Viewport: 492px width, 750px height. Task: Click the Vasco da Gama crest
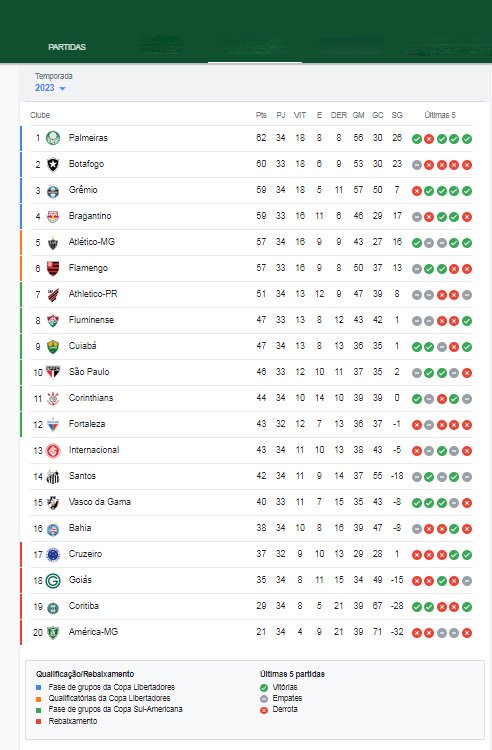pyautogui.click(x=53, y=503)
